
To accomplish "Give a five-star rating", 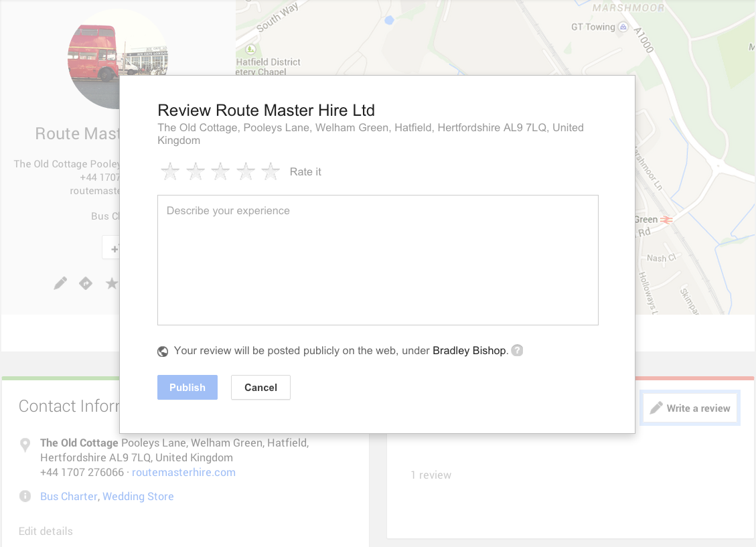I will click(271, 171).
